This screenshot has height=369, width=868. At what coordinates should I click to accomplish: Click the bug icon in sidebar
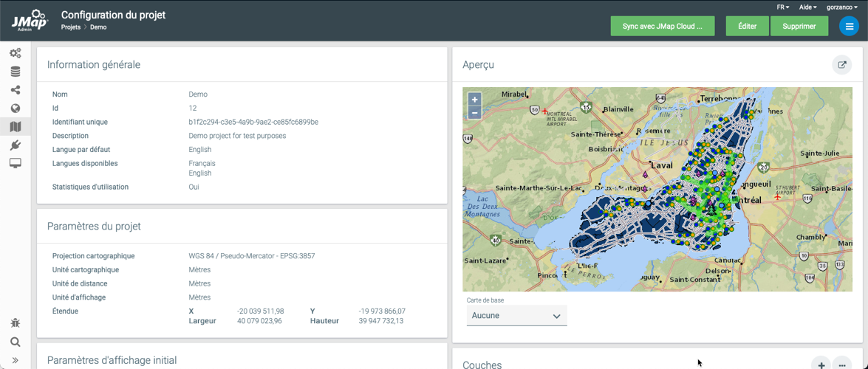click(15, 323)
